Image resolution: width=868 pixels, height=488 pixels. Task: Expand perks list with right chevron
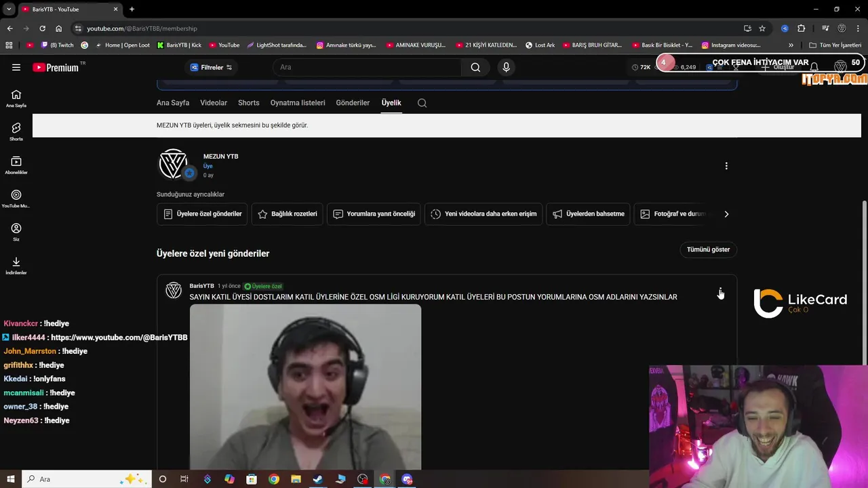pyautogui.click(x=726, y=213)
